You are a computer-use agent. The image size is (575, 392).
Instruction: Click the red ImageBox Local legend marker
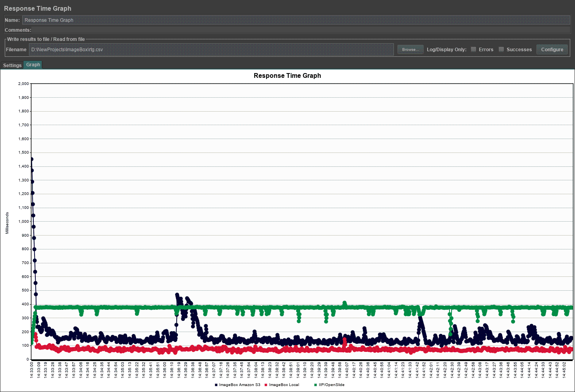pos(266,385)
